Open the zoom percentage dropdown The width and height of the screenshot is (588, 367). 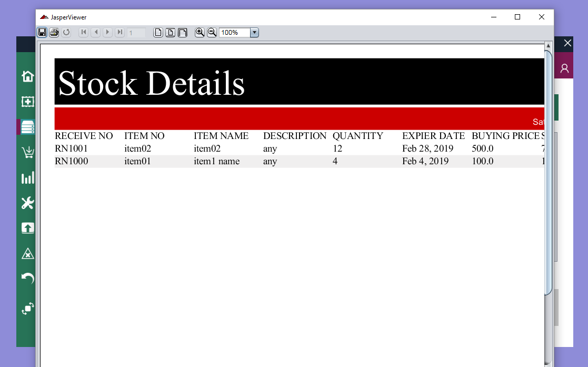pyautogui.click(x=254, y=32)
